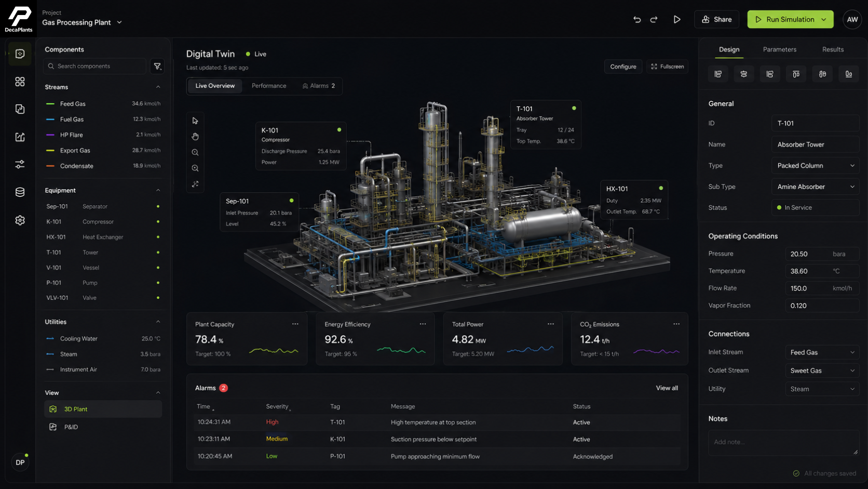This screenshot has height=489, width=868.
Task: Open the Sub Type Amine Absorber dropdown
Action: (x=815, y=187)
